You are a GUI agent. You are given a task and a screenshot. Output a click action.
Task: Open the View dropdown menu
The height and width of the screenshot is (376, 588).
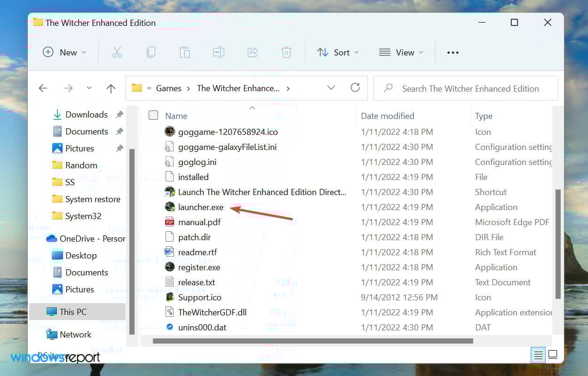coord(401,52)
